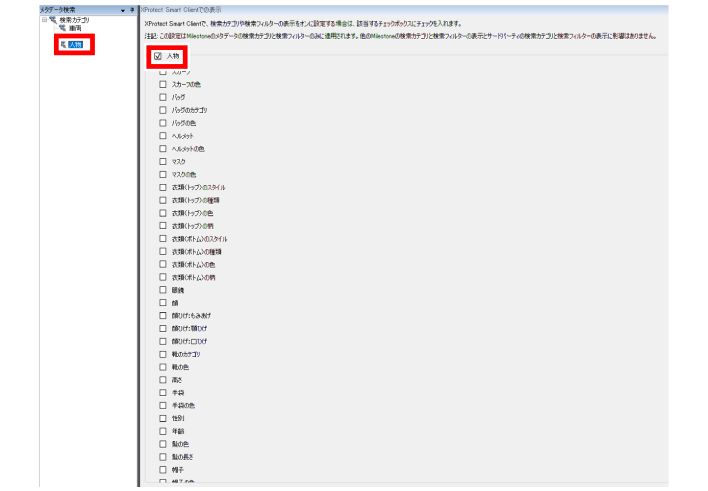The image size is (708, 491).
Task: Uncheck the 人物 category checkbox
Action: point(158,56)
